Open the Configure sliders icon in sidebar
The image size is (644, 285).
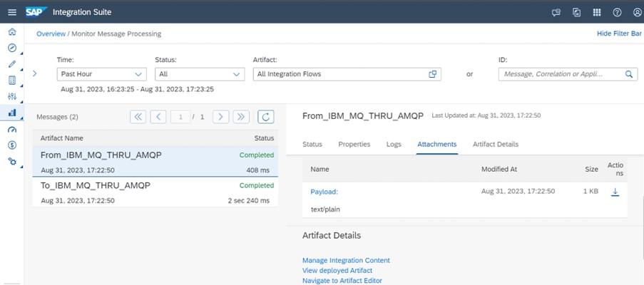click(12, 96)
